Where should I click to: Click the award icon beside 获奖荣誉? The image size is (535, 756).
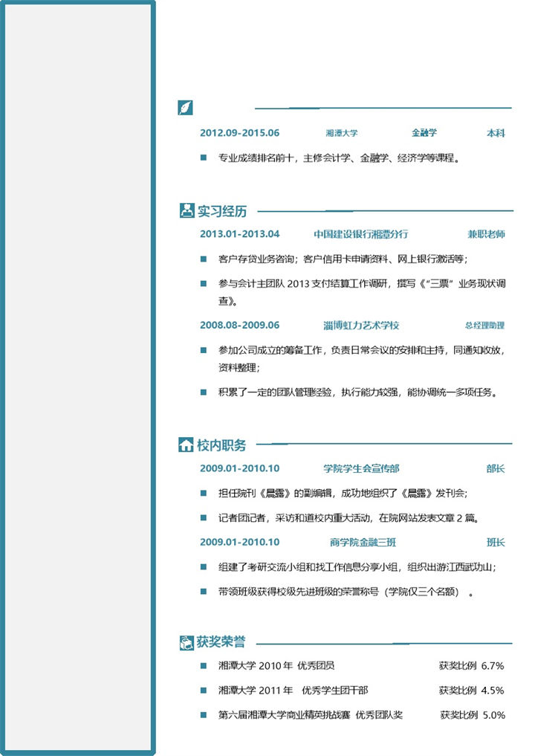click(x=186, y=642)
